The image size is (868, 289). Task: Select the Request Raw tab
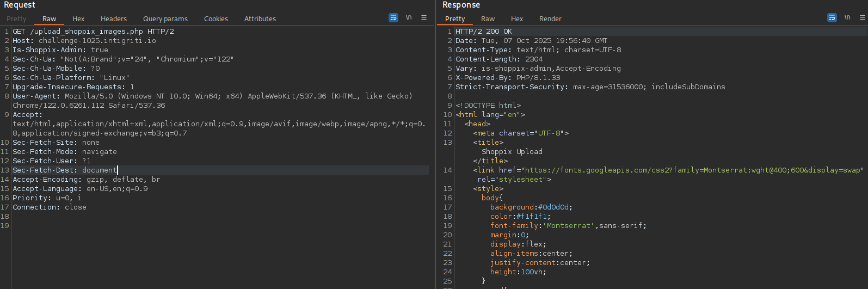(x=49, y=19)
